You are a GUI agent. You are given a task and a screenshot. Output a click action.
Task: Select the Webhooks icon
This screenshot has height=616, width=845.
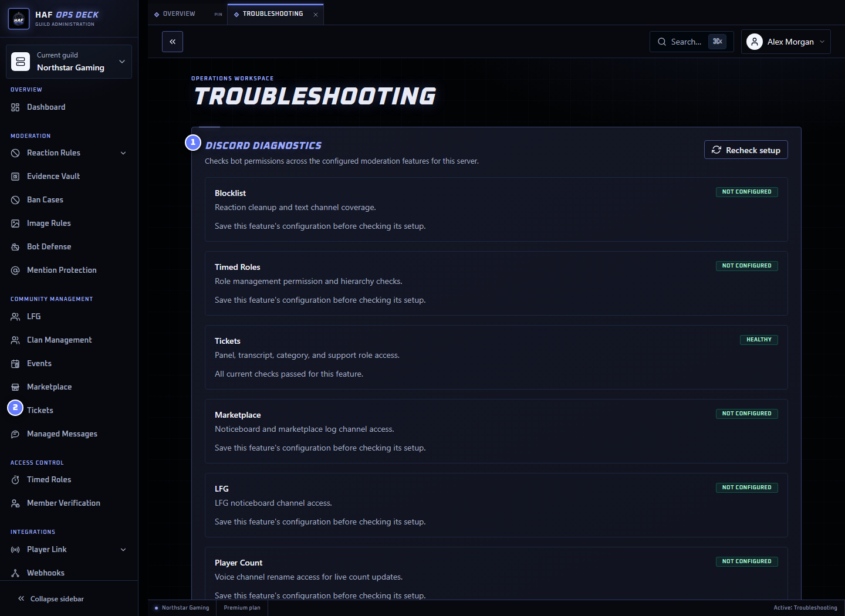click(x=15, y=573)
